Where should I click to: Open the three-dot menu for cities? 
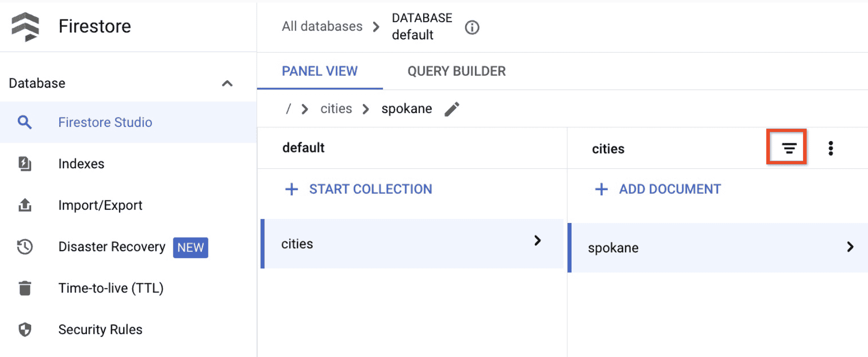click(x=830, y=148)
